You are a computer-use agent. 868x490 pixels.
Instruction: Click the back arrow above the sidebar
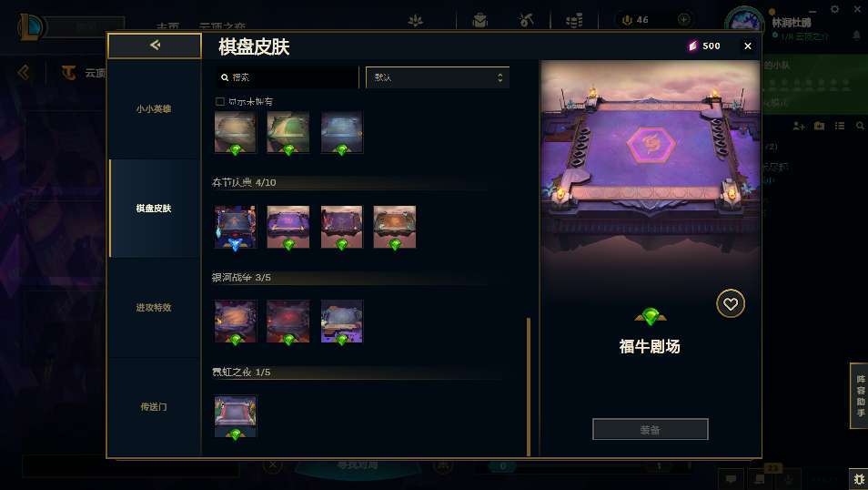coord(155,45)
